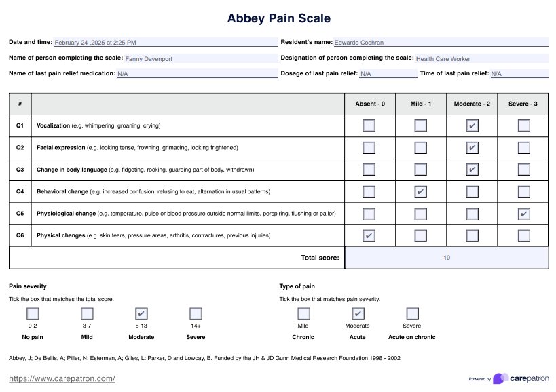Edit the Date and time field
This screenshot has height=392, width=556.
coord(165,42)
